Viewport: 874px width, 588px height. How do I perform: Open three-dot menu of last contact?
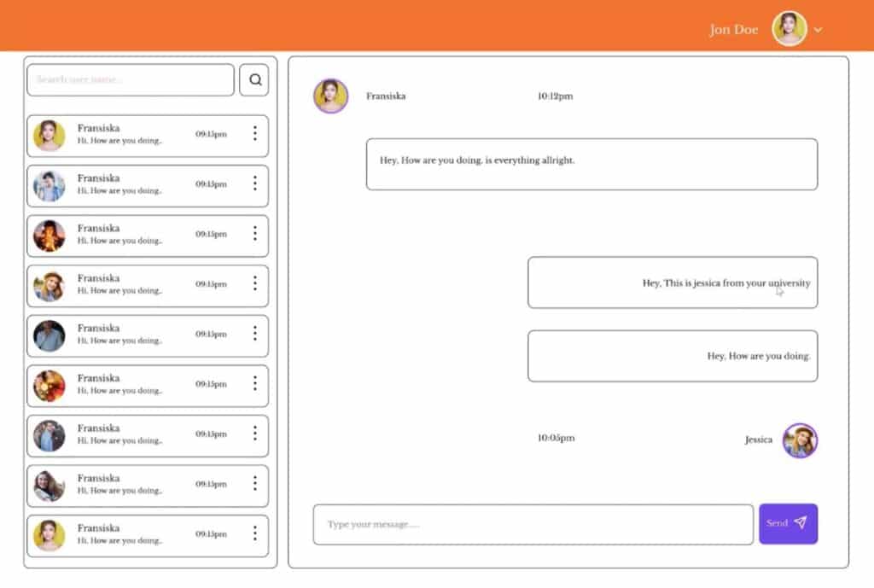click(254, 533)
